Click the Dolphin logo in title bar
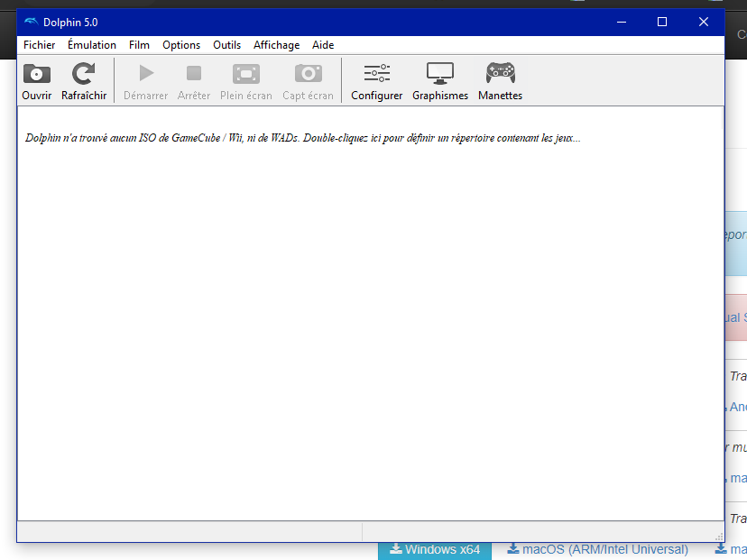 click(x=31, y=22)
